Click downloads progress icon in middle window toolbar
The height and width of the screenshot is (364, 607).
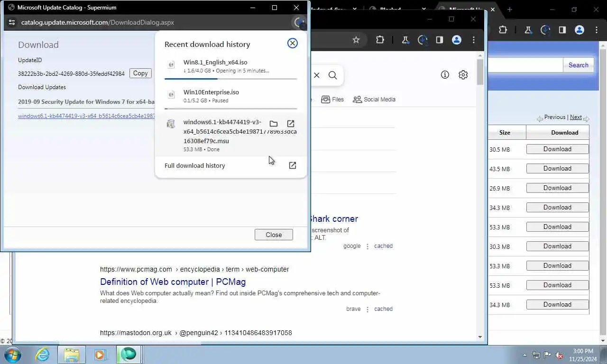pos(422,40)
